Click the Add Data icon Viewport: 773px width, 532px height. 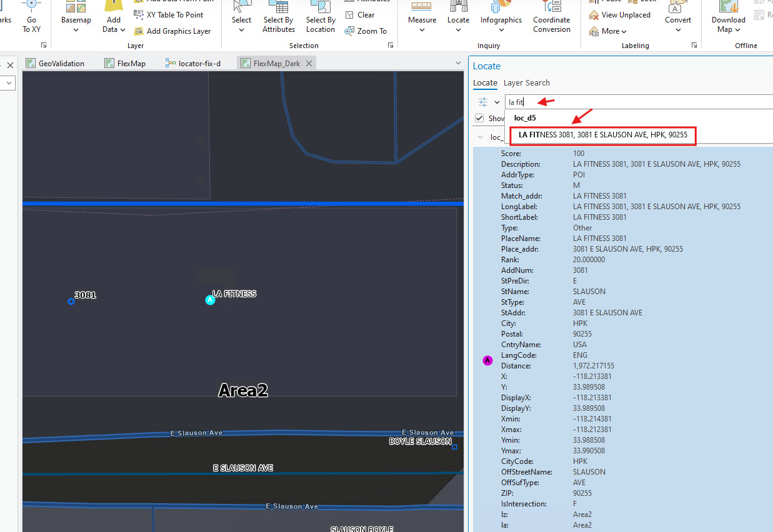click(x=113, y=6)
